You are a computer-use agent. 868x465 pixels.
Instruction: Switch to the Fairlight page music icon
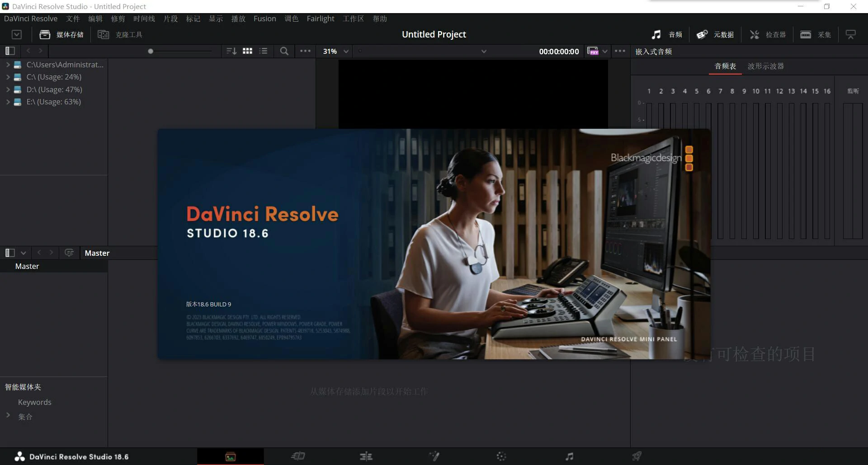pyautogui.click(x=570, y=456)
